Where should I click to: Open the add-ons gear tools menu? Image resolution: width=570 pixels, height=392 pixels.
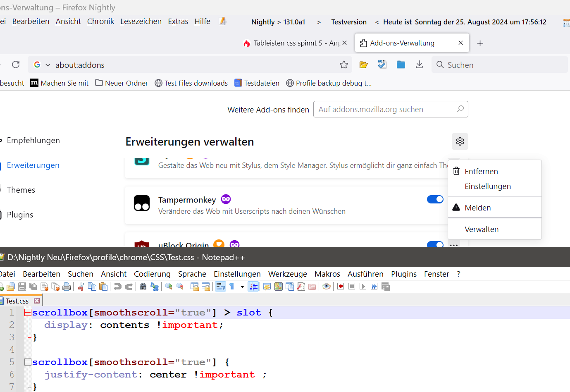coord(460,141)
